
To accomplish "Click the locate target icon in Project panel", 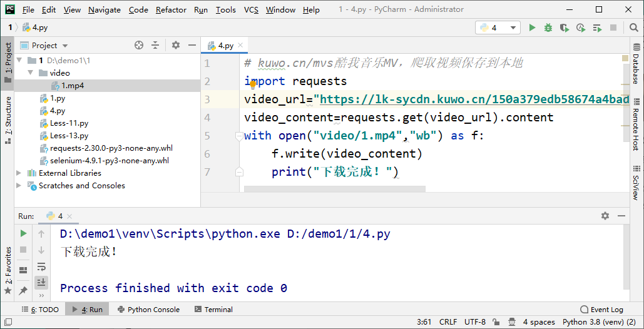I will (x=139, y=45).
